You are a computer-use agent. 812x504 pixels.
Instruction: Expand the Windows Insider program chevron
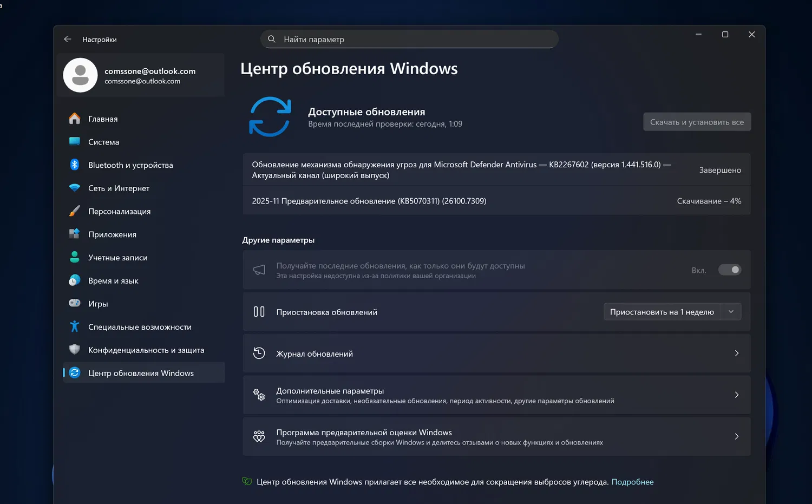[x=737, y=436]
